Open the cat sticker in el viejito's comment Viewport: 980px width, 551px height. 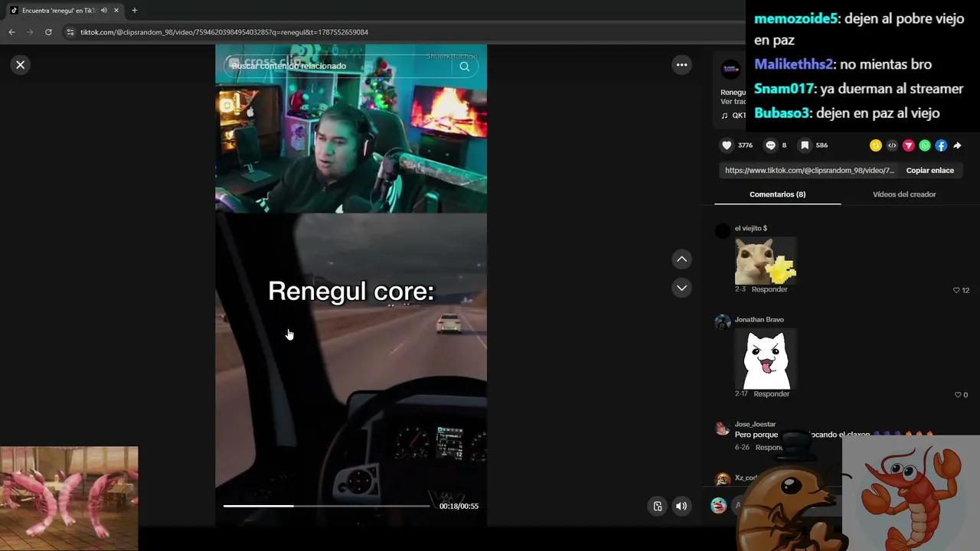click(x=766, y=260)
